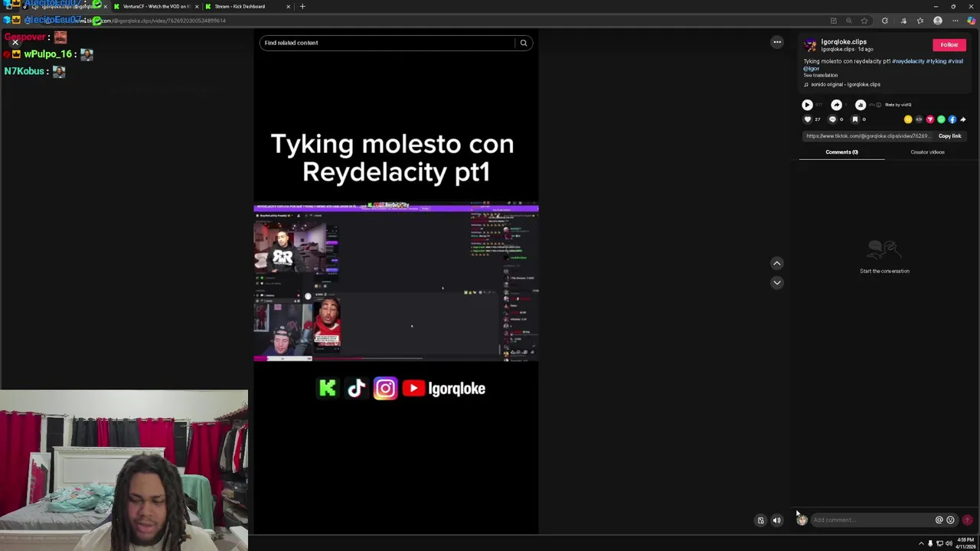Screen dimensions: 980x551
Task: Post comment with red arrow button
Action: [967, 520]
